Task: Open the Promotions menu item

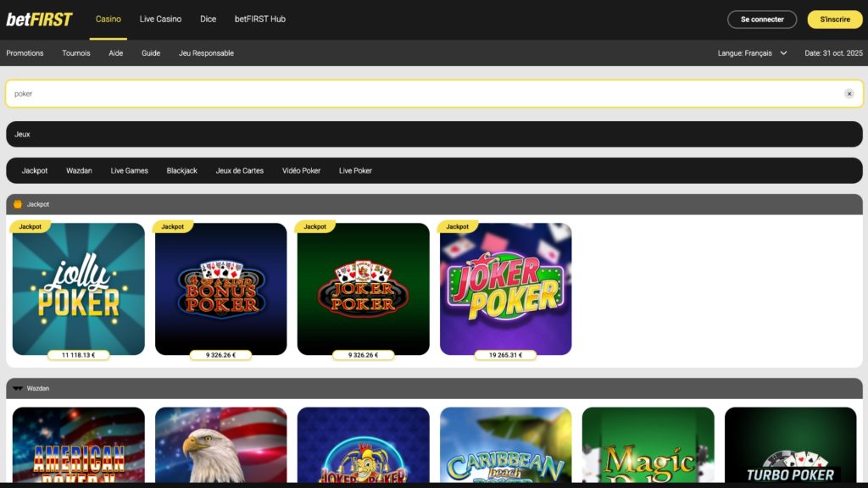Action: pos(25,53)
